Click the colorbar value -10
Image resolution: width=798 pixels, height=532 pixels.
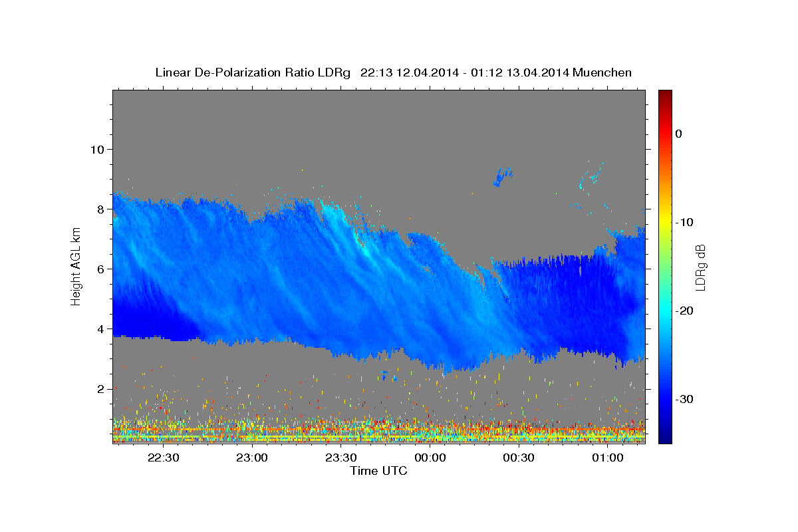tap(684, 222)
